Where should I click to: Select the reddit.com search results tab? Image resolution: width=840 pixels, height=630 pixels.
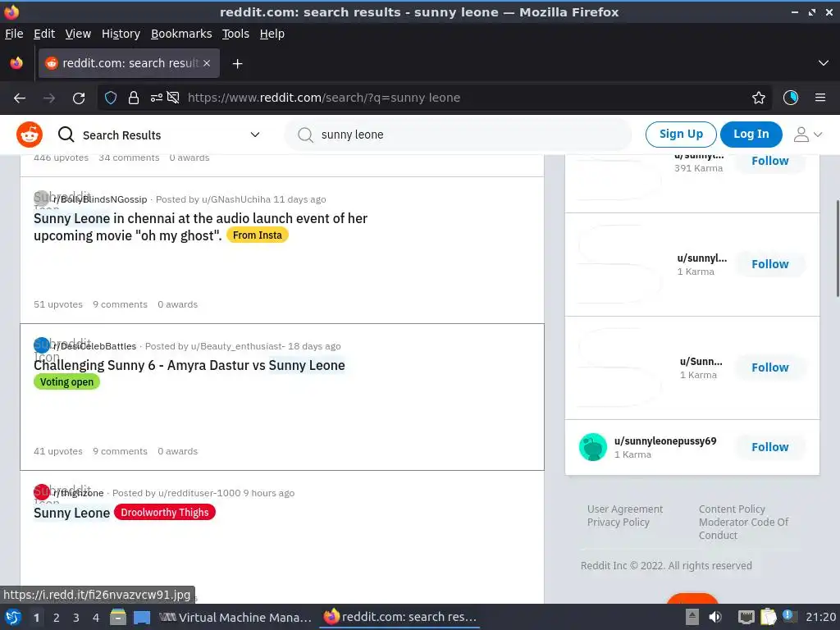click(129, 63)
